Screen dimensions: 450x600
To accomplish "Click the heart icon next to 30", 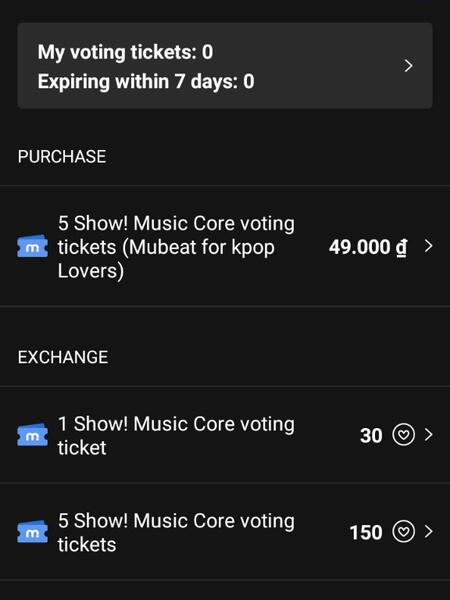I will [404, 435].
